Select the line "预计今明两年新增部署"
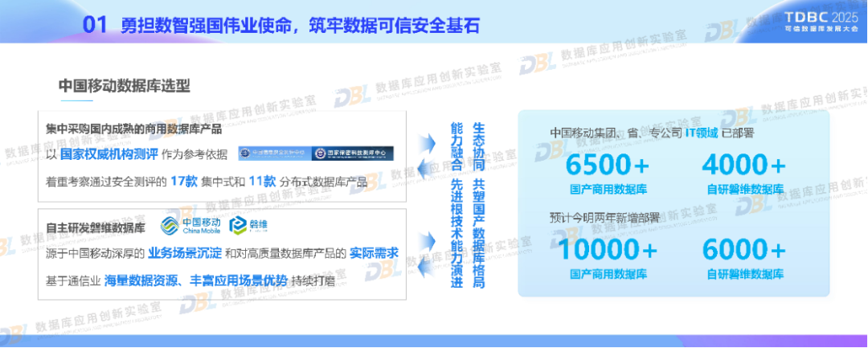This screenshot has width=868, height=348. pyautogui.click(x=605, y=217)
